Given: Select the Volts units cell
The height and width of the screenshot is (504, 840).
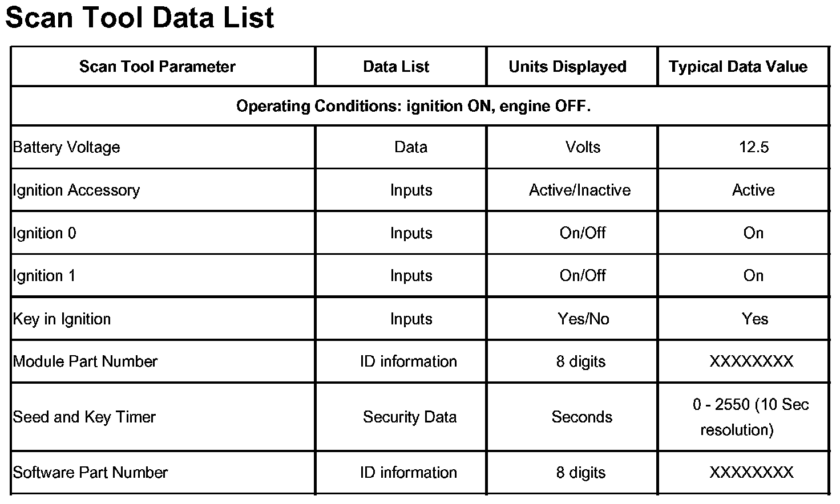Looking at the screenshot, I should (x=583, y=147).
